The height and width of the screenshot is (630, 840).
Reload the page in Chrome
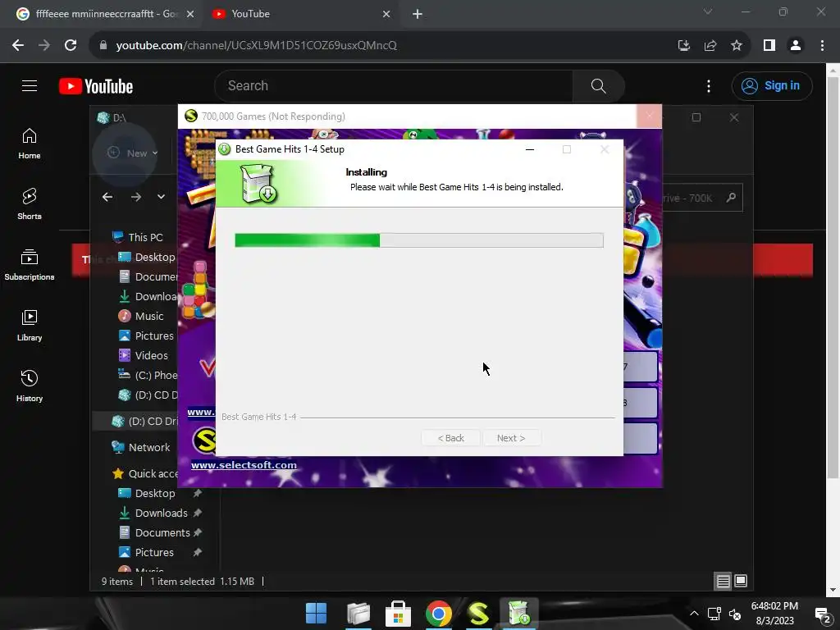click(71, 46)
